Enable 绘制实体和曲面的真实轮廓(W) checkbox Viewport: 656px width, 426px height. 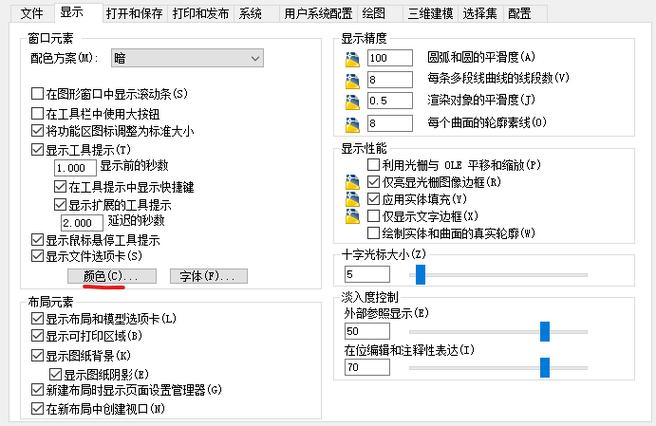373,233
